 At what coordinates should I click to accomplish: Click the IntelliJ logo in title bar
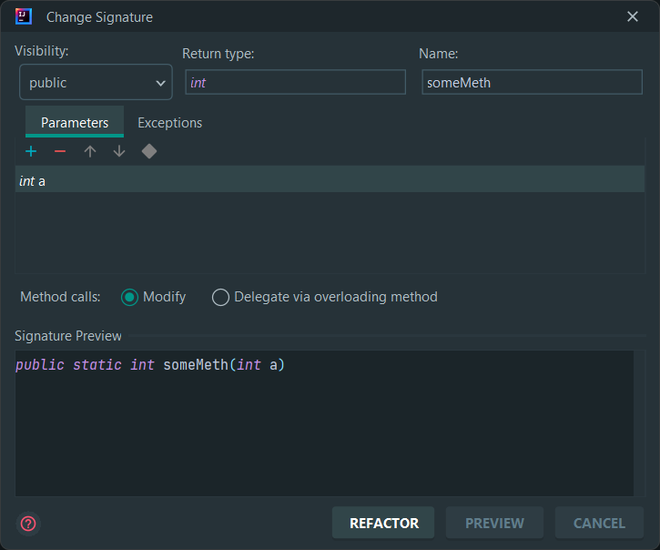24,17
